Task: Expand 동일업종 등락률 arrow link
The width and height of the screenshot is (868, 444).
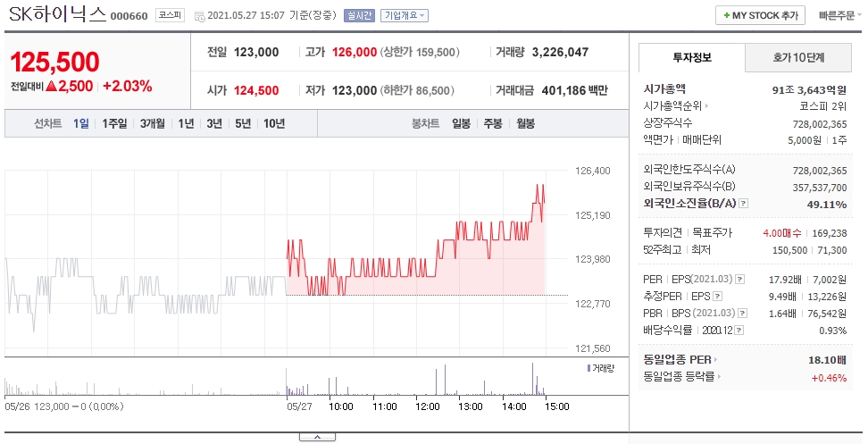Action: click(x=682, y=377)
